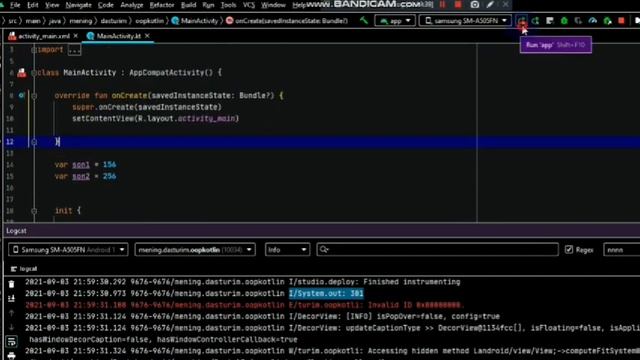Click the Logcat panel title
The height and width of the screenshot is (360, 640).
tap(16, 231)
